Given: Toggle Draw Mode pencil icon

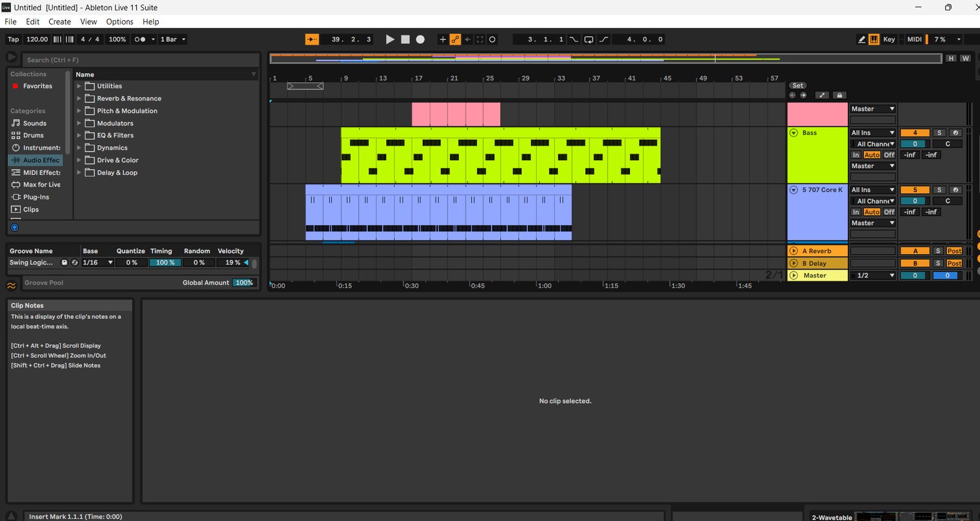Looking at the screenshot, I should (861, 40).
